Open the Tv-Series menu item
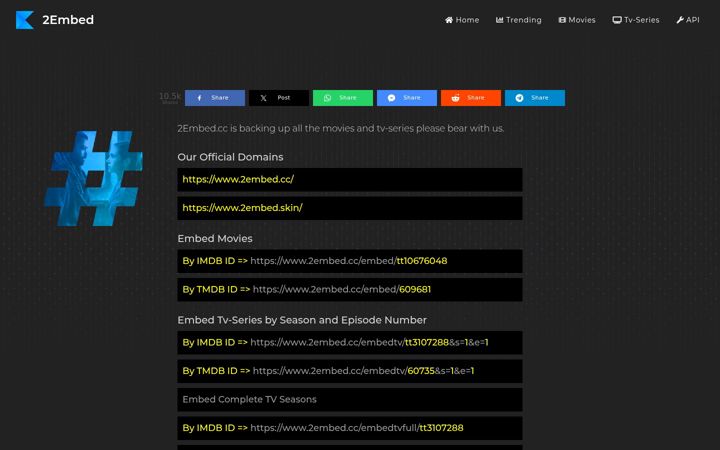The height and width of the screenshot is (450, 720). tap(636, 20)
